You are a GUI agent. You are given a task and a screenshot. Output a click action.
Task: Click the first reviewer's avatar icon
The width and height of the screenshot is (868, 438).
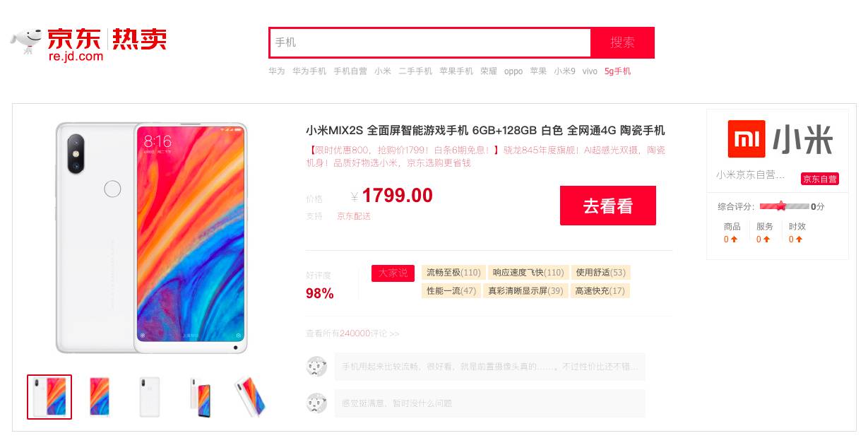coord(316,366)
